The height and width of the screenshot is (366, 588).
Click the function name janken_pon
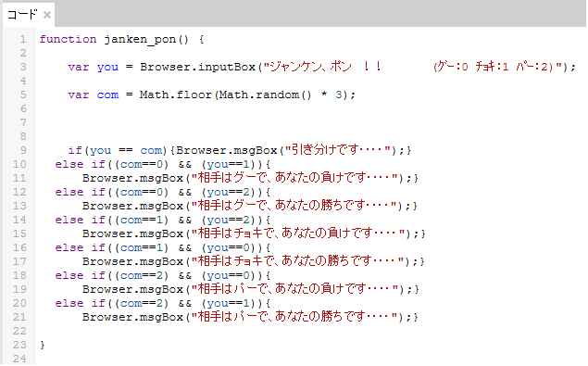[140, 40]
